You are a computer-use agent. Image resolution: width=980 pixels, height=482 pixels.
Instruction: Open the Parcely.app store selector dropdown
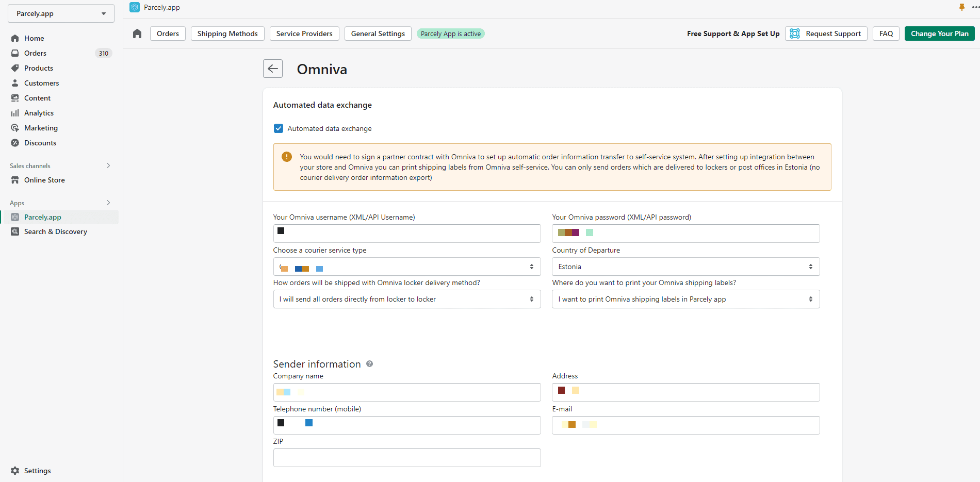(x=61, y=13)
